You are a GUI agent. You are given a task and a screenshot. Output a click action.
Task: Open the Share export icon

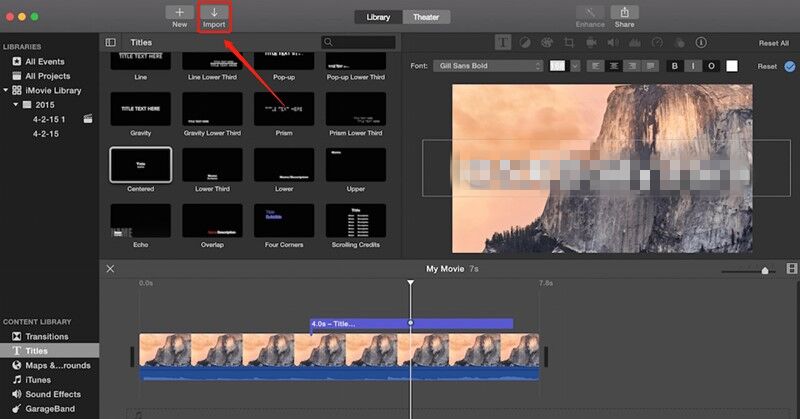coord(624,16)
